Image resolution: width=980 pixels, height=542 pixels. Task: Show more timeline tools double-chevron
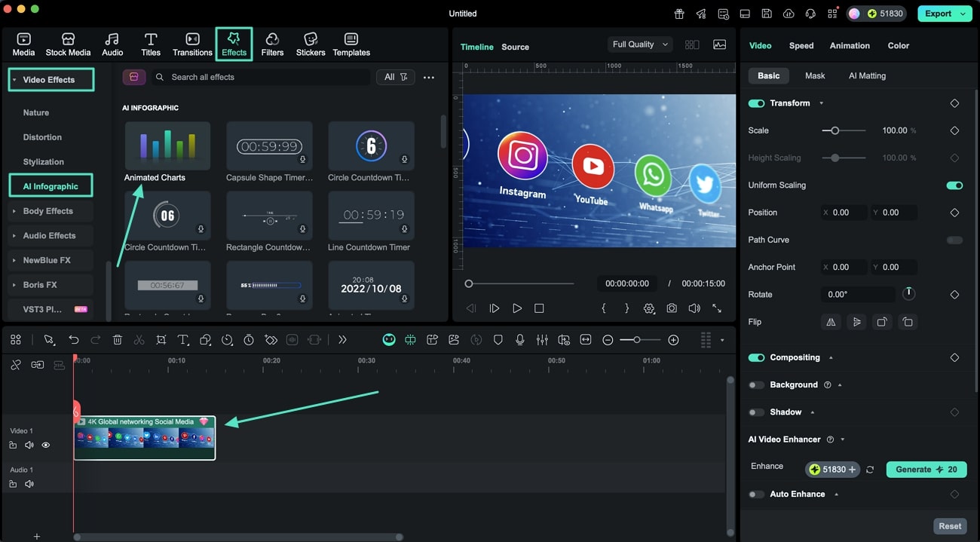[342, 340]
